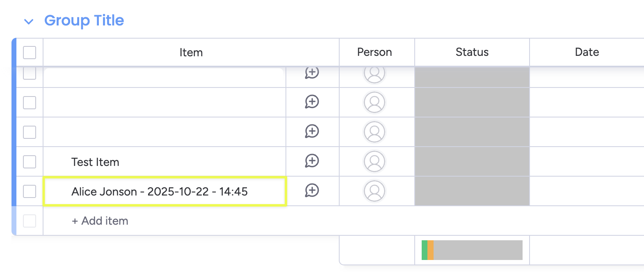Open conversation for Alice Jonson item
Viewport: 644px width, 276px height.
[312, 191]
